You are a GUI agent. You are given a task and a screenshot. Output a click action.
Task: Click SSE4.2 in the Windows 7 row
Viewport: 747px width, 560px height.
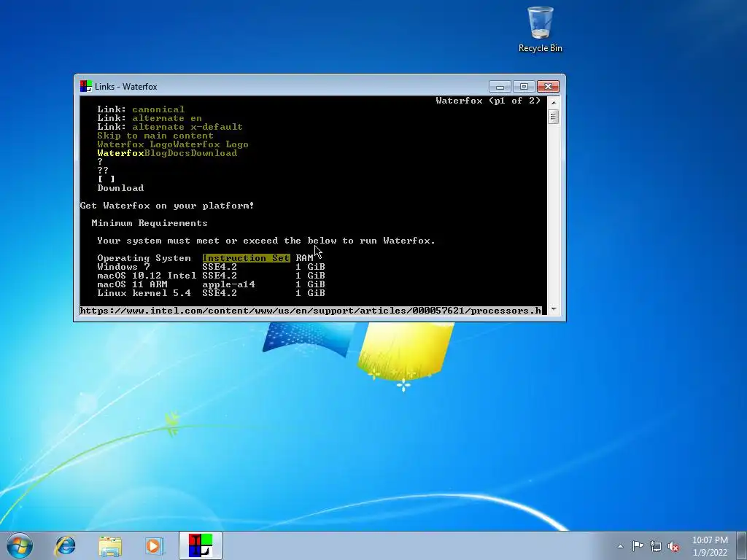click(x=220, y=267)
